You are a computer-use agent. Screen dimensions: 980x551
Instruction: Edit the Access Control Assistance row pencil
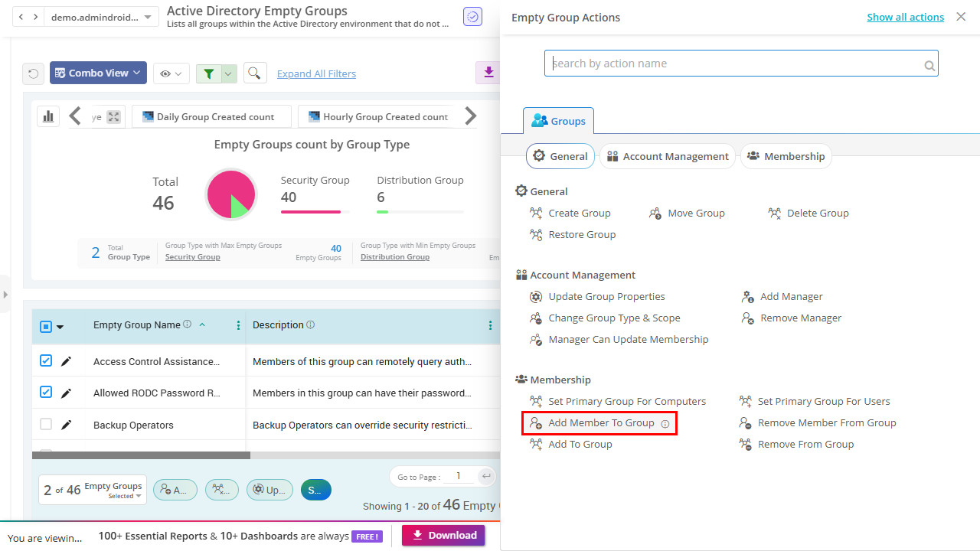67,361
